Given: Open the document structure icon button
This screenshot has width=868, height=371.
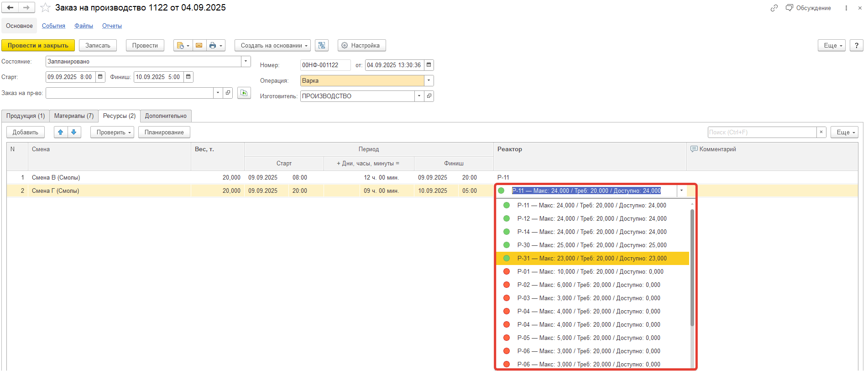Looking at the screenshot, I should point(322,46).
